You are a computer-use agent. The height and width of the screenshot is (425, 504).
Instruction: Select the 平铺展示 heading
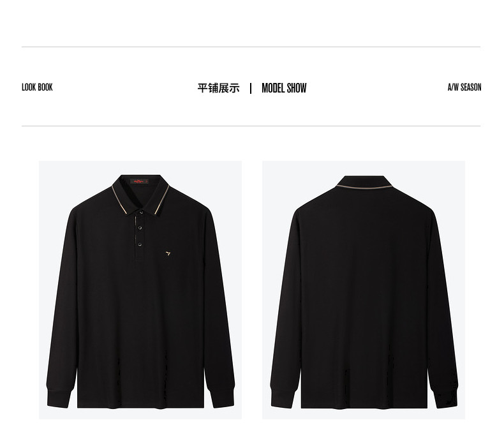(x=218, y=88)
